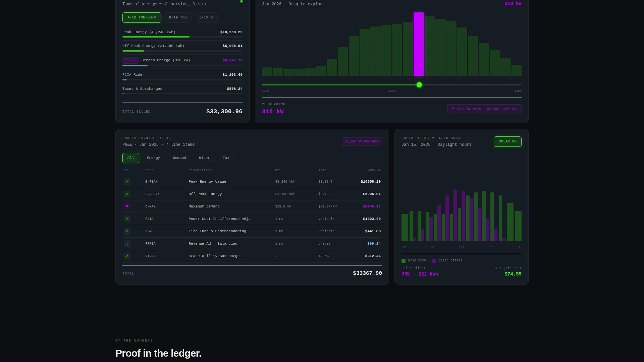Click the down-arrow credit icon for RRPBA
This screenshot has width=644, height=362.
(x=127, y=244)
